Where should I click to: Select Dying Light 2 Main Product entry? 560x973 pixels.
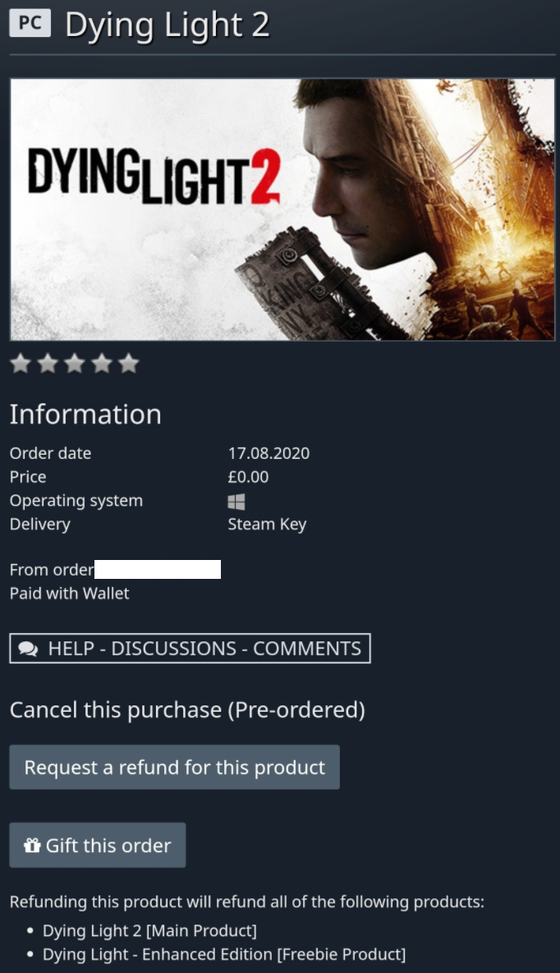[149, 930]
